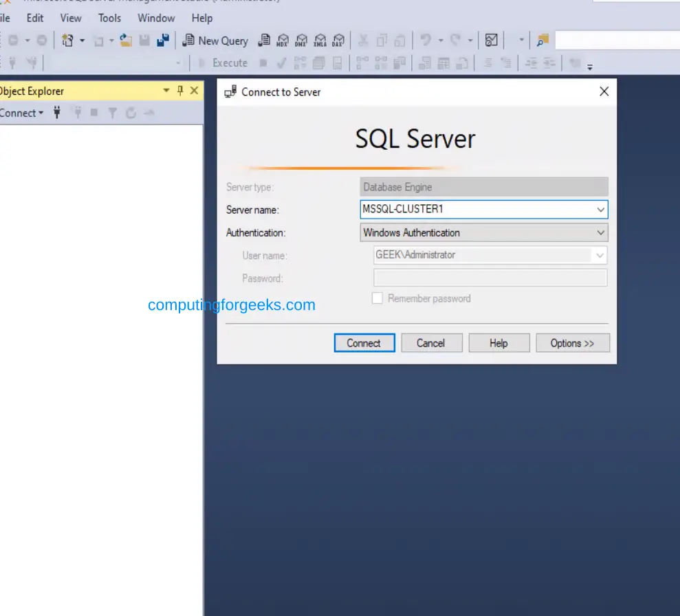The height and width of the screenshot is (616, 680).
Task: Open the Server type Database Engine combo
Action: 484,187
